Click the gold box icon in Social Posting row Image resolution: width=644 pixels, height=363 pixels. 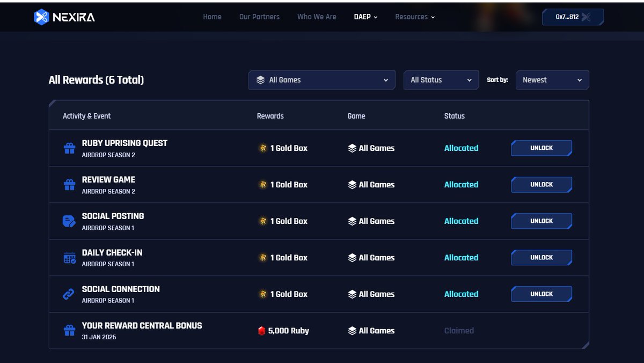coord(262,221)
